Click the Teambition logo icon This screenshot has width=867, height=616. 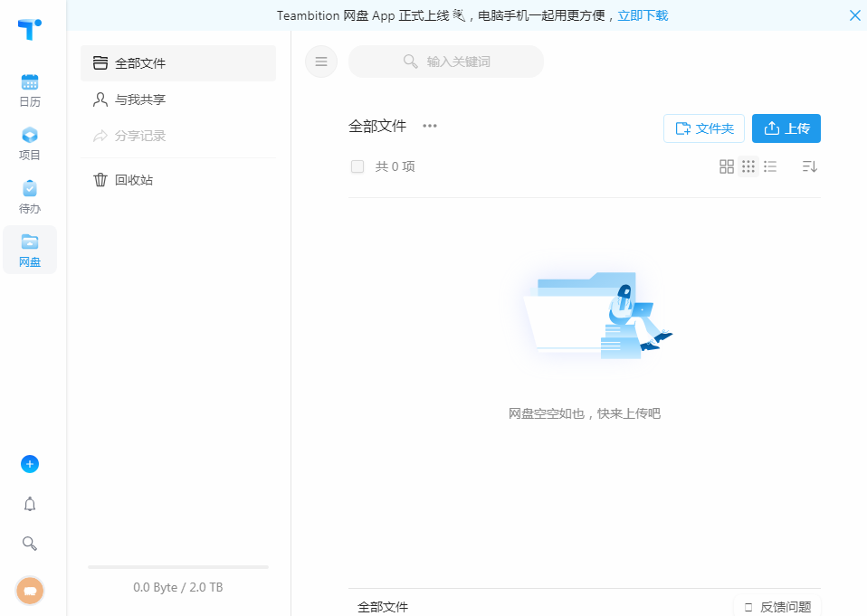point(29,29)
